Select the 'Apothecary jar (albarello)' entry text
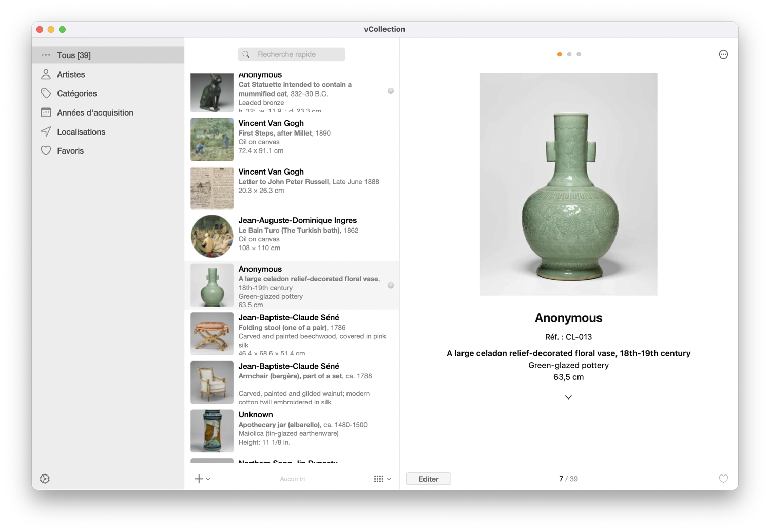This screenshot has height=532, width=770. click(x=279, y=425)
